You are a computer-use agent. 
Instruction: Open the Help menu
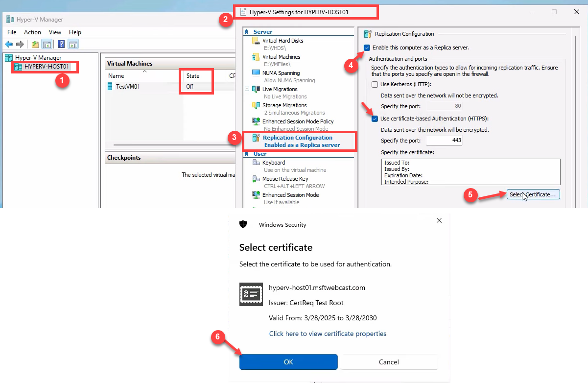pyautogui.click(x=75, y=32)
